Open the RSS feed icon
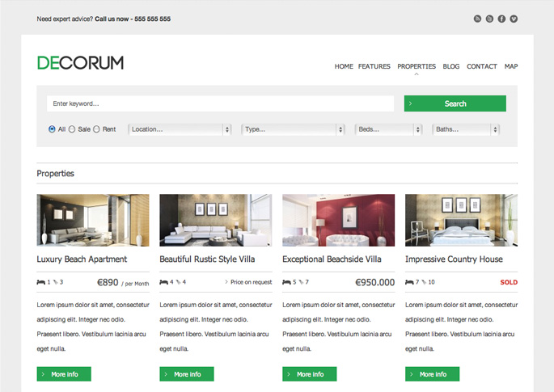The image size is (554, 392). tap(477, 19)
